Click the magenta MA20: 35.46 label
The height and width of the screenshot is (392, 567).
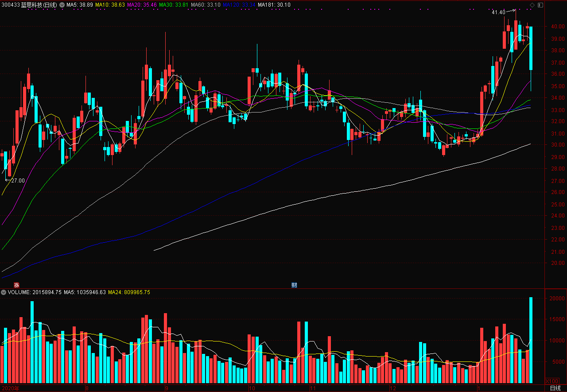click(x=142, y=5)
